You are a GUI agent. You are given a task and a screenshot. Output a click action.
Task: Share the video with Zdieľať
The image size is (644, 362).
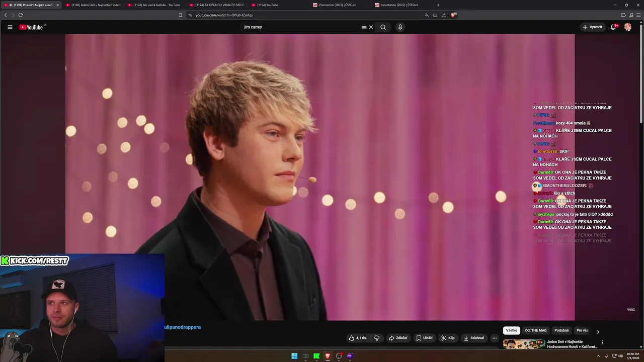(398, 338)
